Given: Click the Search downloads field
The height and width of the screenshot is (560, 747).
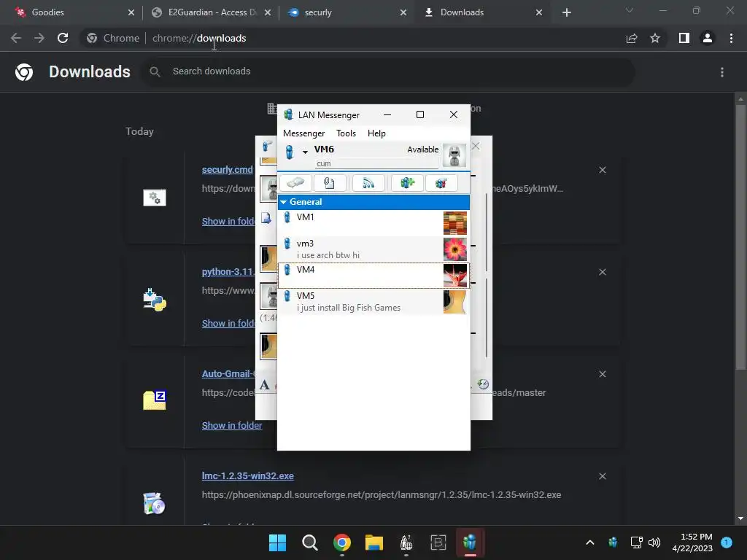Looking at the screenshot, I should click(x=387, y=71).
